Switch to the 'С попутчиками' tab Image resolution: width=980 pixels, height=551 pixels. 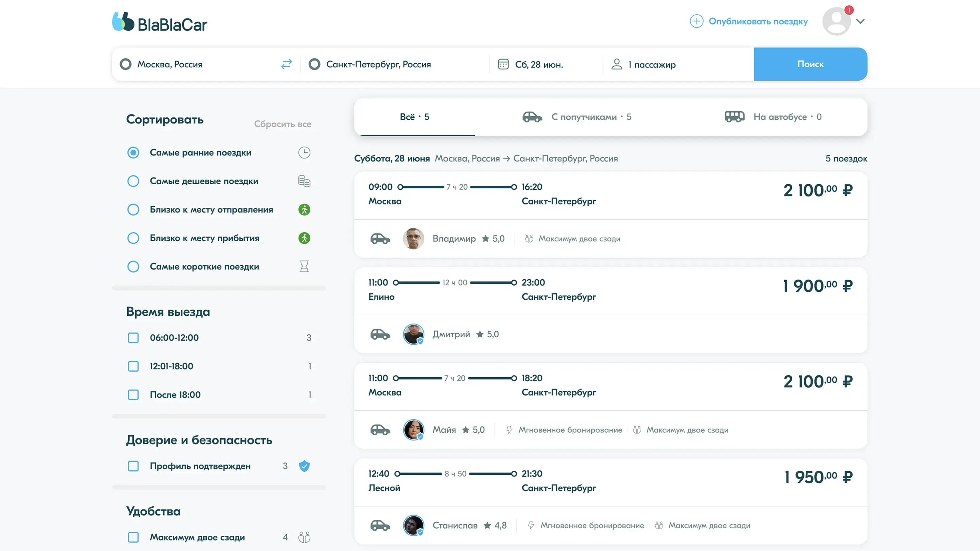tap(576, 117)
